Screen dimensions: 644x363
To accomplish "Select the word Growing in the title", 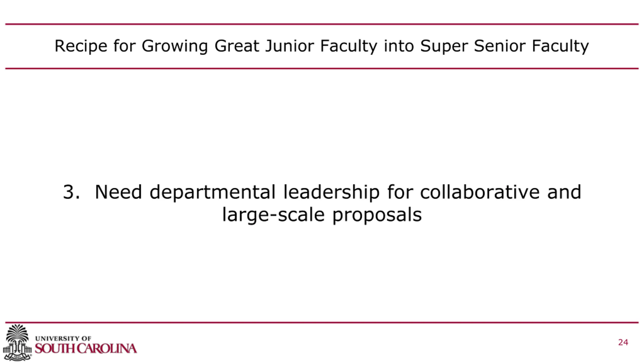I will 175,46.
